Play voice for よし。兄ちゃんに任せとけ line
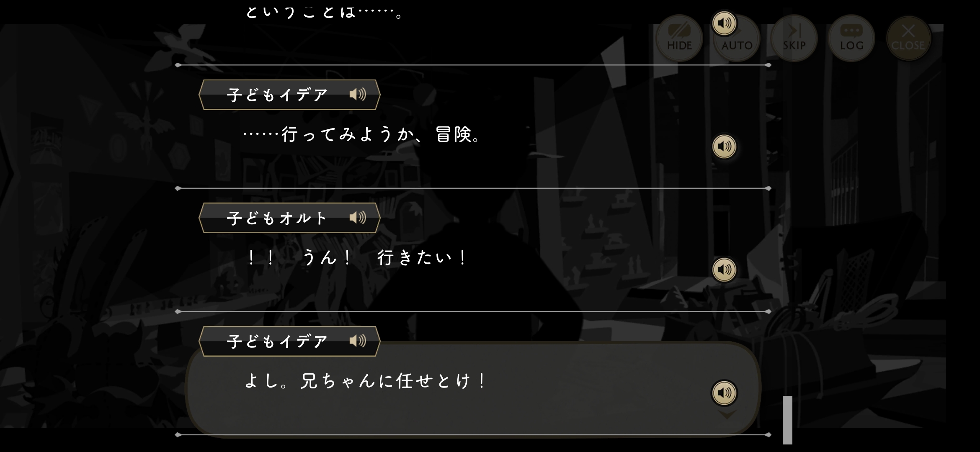Viewport: 980px width, 452px height. pos(724,393)
